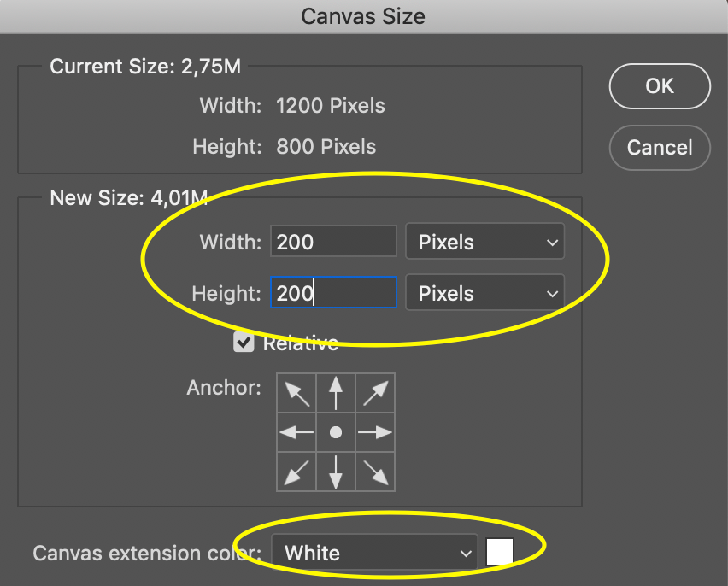Focus the Width input field
This screenshot has width=728, height=586.
(x=333, y=242)
